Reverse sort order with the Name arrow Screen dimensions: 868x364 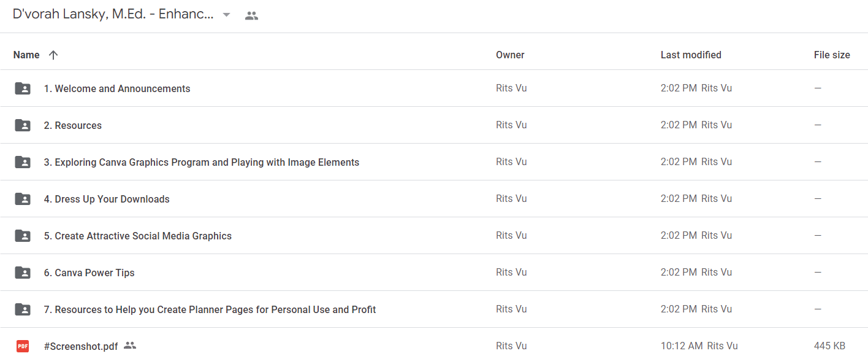(53, 55)
